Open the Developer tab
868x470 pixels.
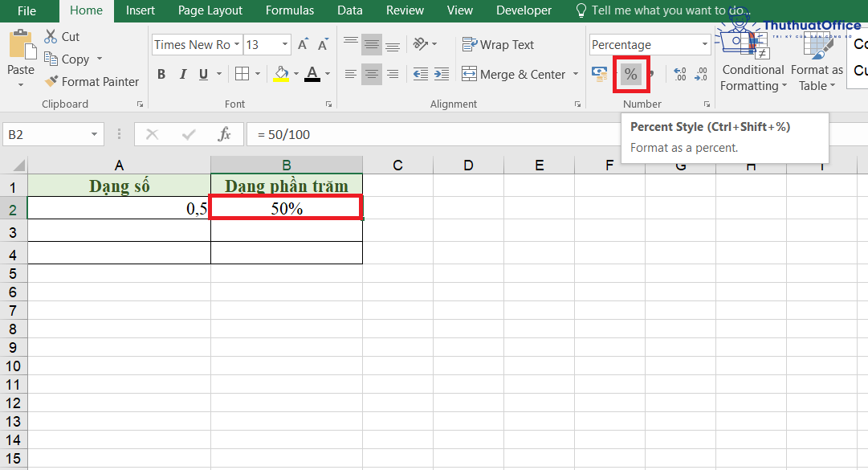[524, 10]
